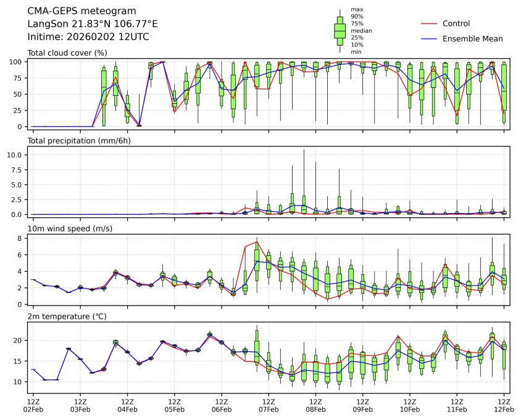
Task: Click the "Initime: 20260202 12UTC" text
Action: (x=88, y=37)
